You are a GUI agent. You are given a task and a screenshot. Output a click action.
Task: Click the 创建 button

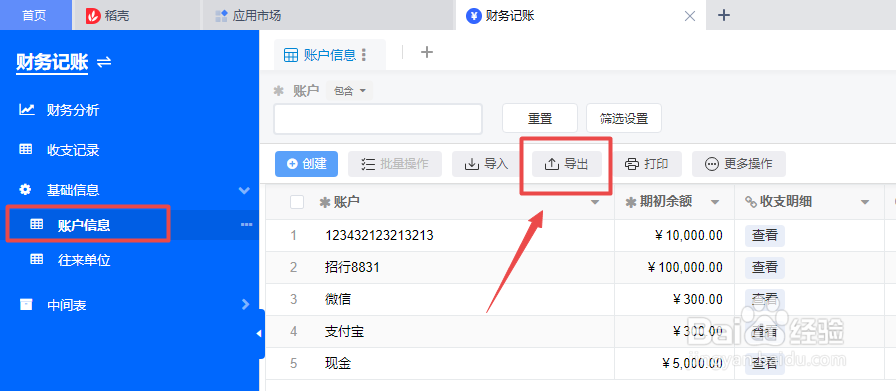coord(306,164)
